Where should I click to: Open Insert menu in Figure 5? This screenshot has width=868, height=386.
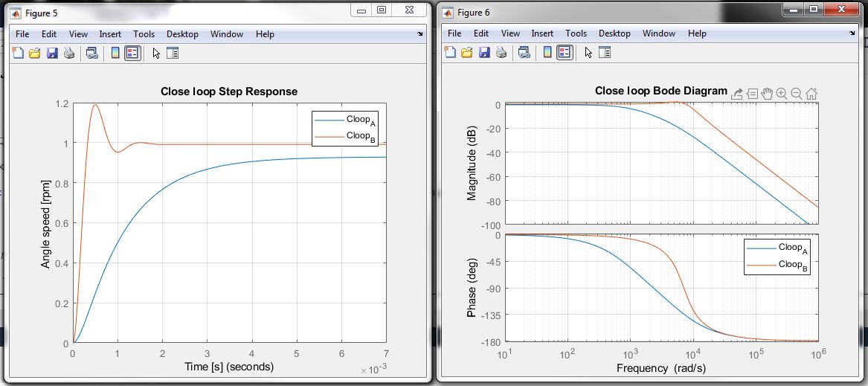pyautogui.click(x=110, y=34)
